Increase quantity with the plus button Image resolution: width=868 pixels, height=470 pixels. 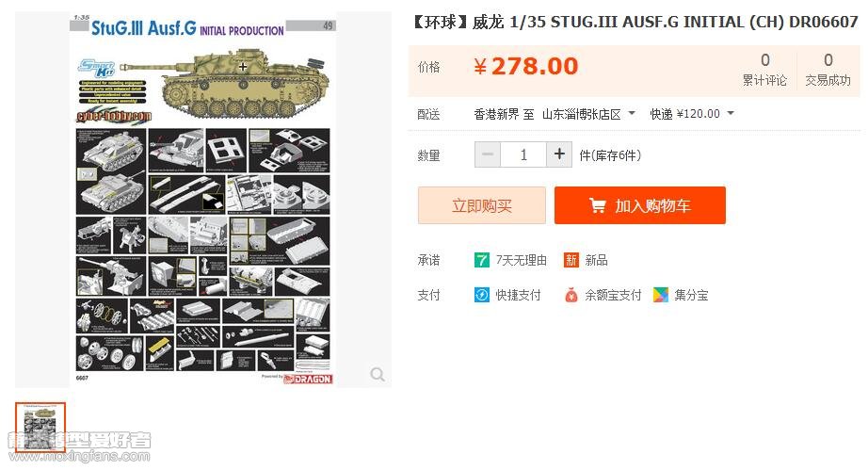[x=559, y=154]
